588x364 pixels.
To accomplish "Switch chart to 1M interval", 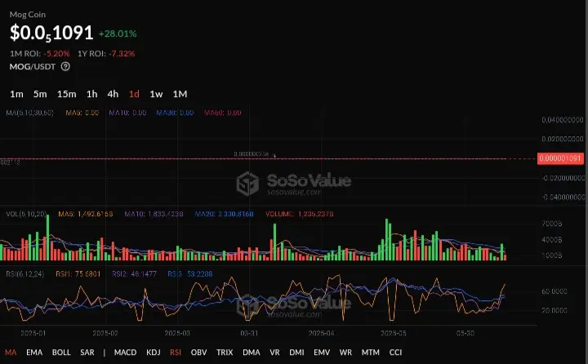I will (180, 94).
